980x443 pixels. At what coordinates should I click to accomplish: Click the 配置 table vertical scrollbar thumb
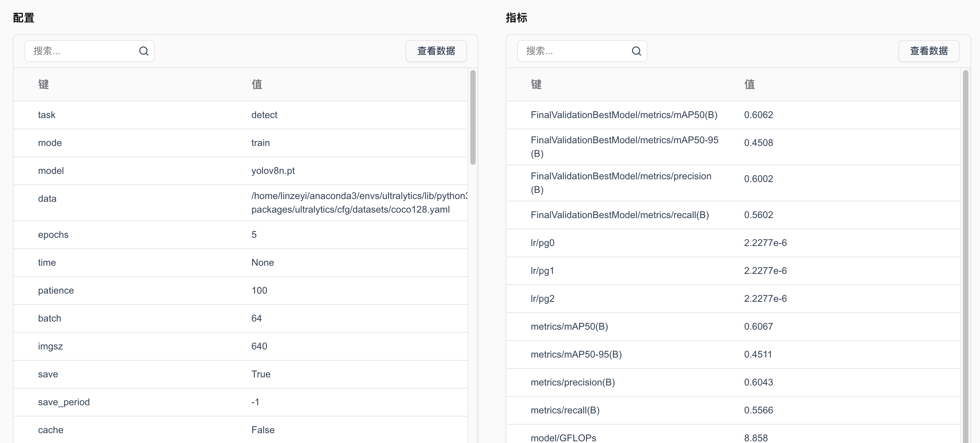tap(473, 117)
